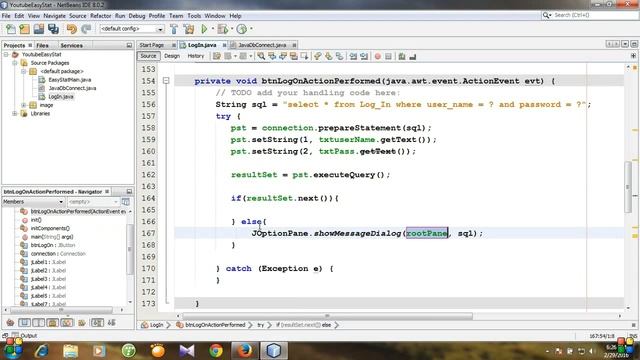The image size is (640, 360).
Task: Expand the Libraries node
Action: [x=15, y=113]
